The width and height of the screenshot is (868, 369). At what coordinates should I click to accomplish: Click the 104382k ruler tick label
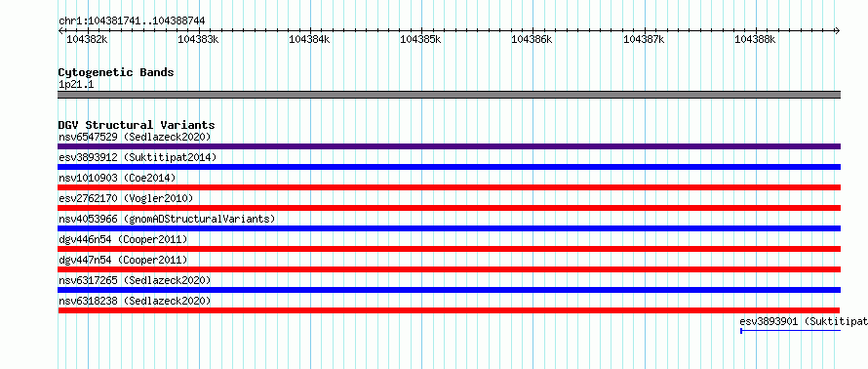click(87, 39)
